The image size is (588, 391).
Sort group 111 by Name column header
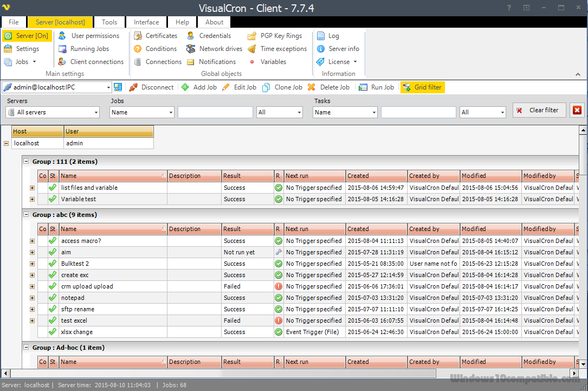(x=113, y=176)
